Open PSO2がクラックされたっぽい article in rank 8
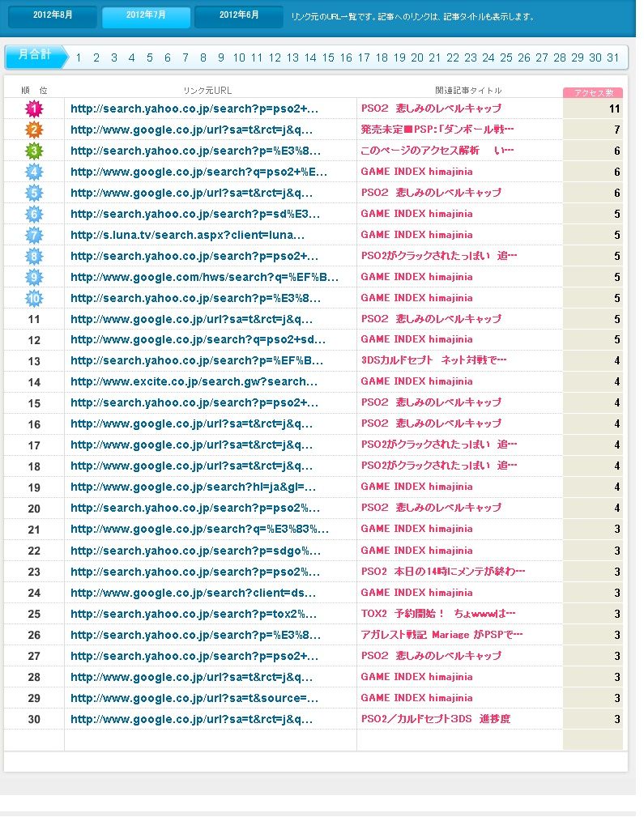This screenshot has width=644, height=817. [x=438, y=256]
